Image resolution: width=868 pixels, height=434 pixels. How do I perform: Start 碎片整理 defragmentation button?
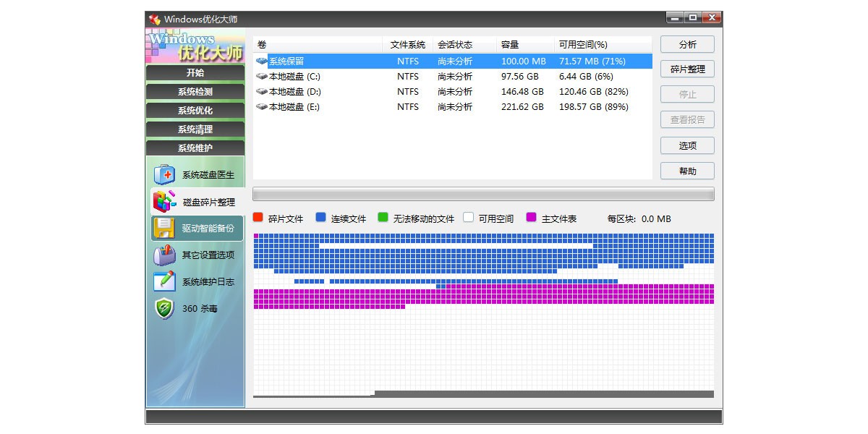point(687,69)
